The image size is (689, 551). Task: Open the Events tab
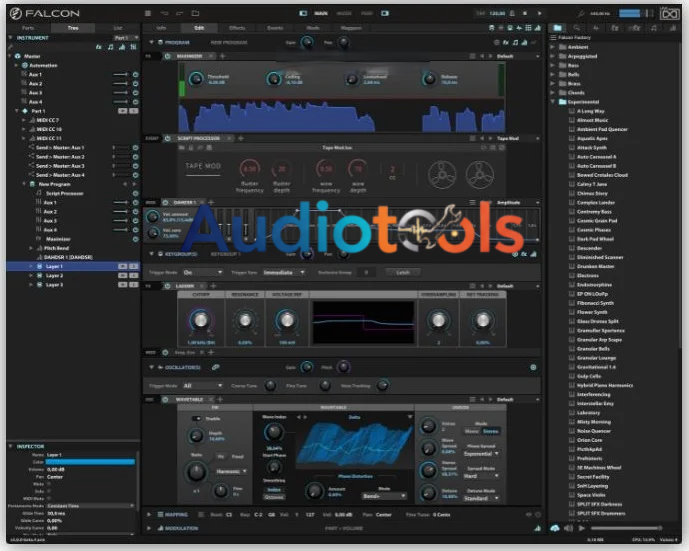tap(275, 28)
